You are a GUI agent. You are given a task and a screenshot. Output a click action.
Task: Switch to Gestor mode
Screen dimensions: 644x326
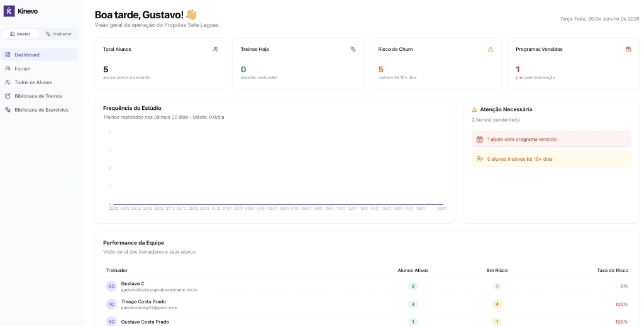click(x=20, y=34)
